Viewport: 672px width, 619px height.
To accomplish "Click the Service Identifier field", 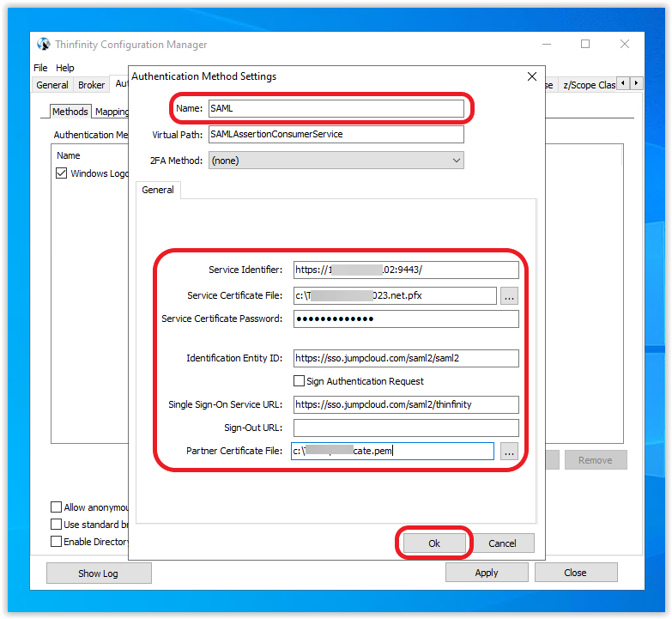I will (406, 270).
